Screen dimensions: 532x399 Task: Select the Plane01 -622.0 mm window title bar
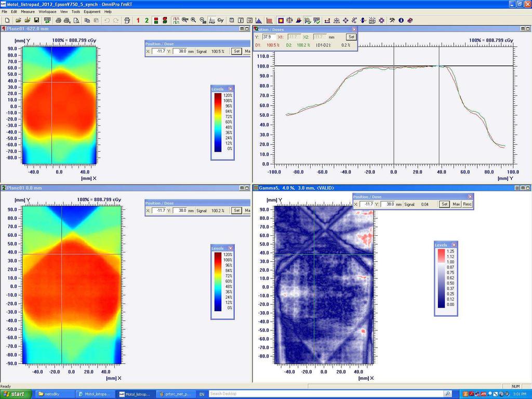pos(126,29)
